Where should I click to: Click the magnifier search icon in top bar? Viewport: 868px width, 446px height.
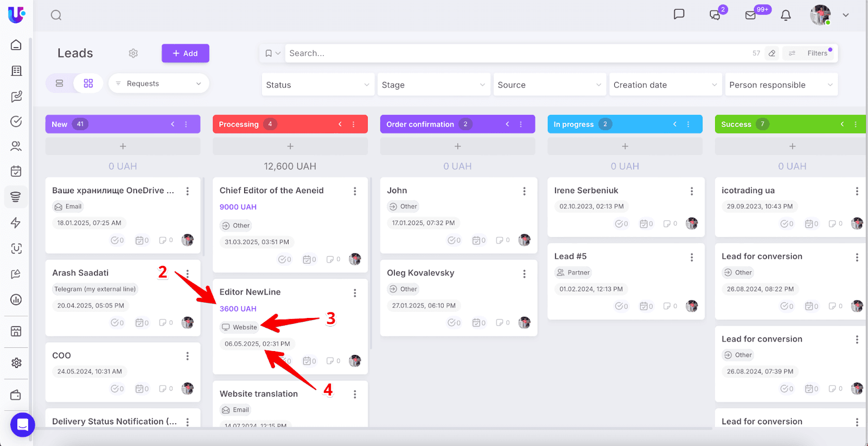point(56,15)
